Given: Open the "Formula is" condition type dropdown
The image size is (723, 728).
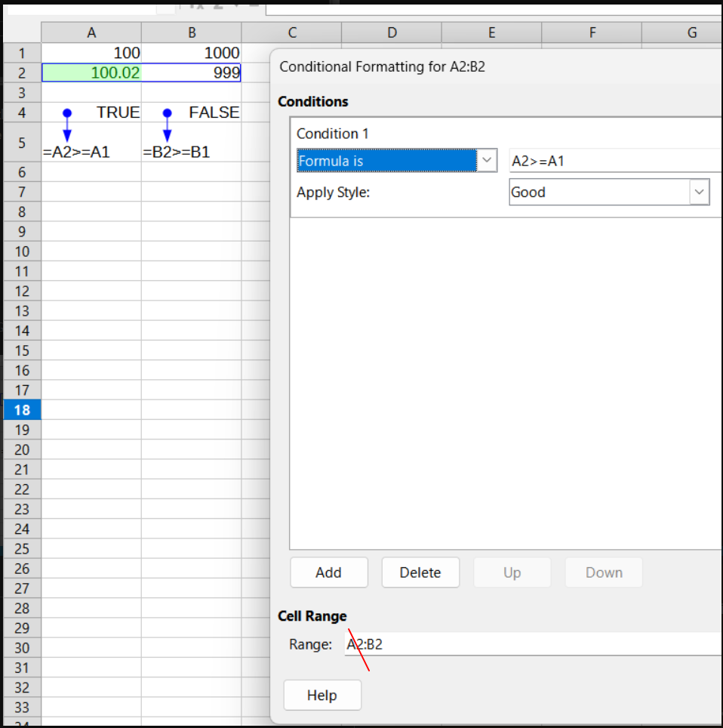Looking at the screenshot, I should tap(487, 161).
